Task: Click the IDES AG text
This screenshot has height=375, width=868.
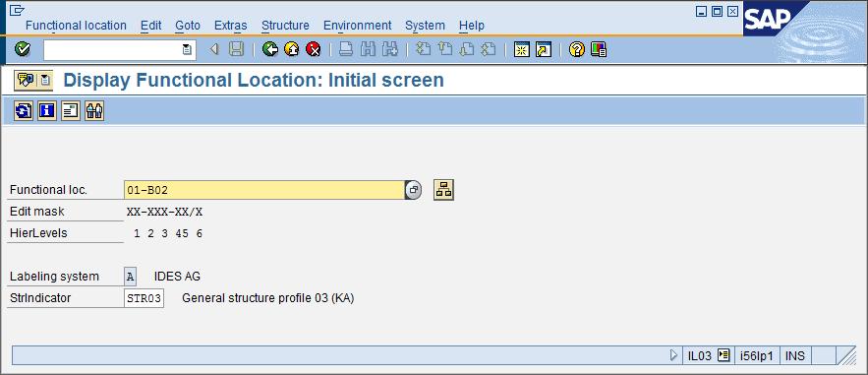Action: pyautogui.click(x=177, y=277)
